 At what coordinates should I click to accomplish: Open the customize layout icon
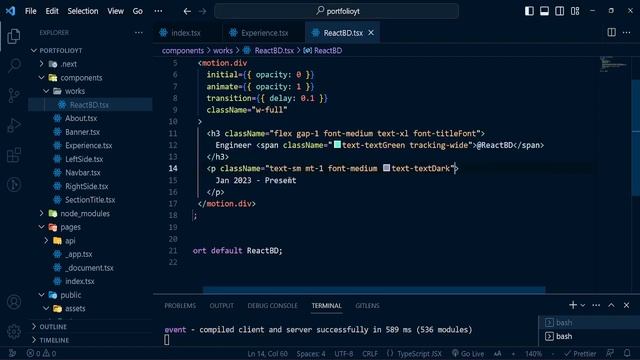(x=575, y=11)
